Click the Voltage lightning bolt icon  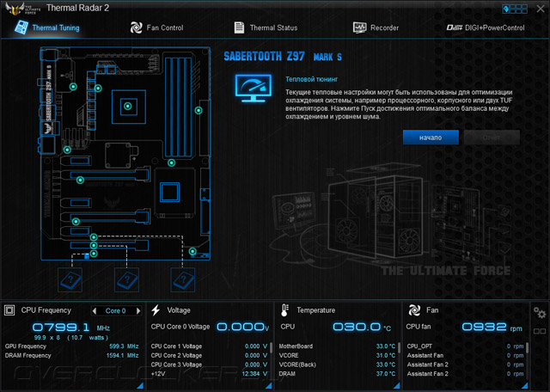pyautogui.click(x=156, y=310)
